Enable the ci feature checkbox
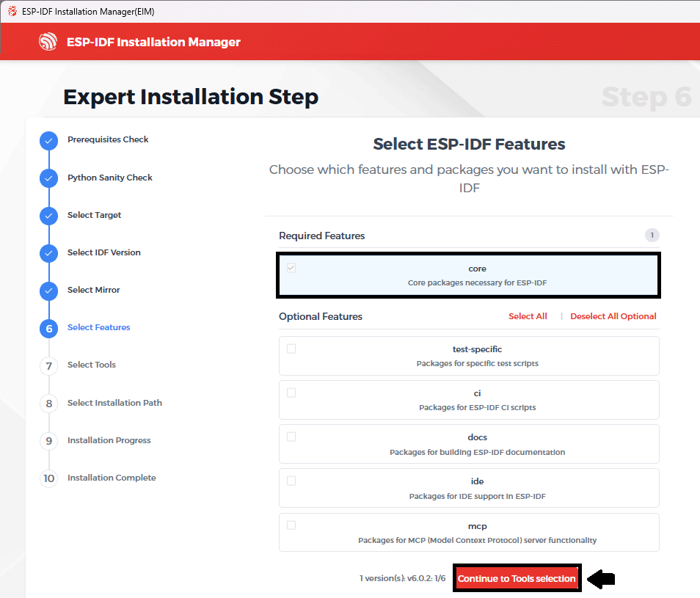The height and width of the screenshot is (598, 700). click(291, 393)
